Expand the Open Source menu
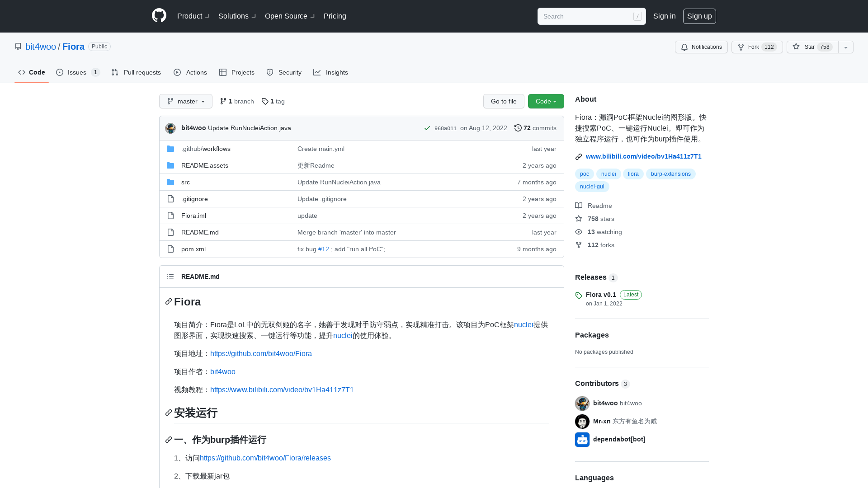 (289, 16)
